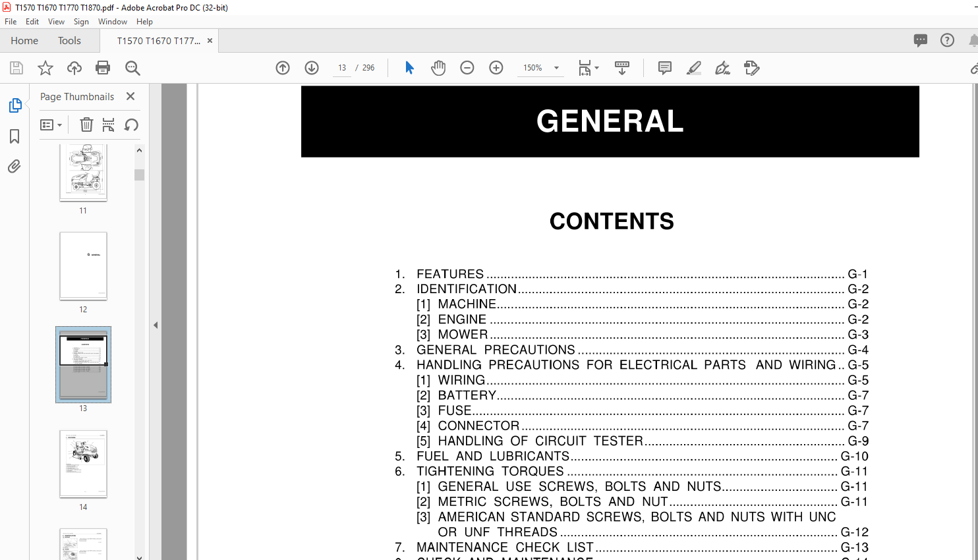This screenshot has width=978, height=560.
Task: Upload file to cloud icon
Action: point(74,68)
